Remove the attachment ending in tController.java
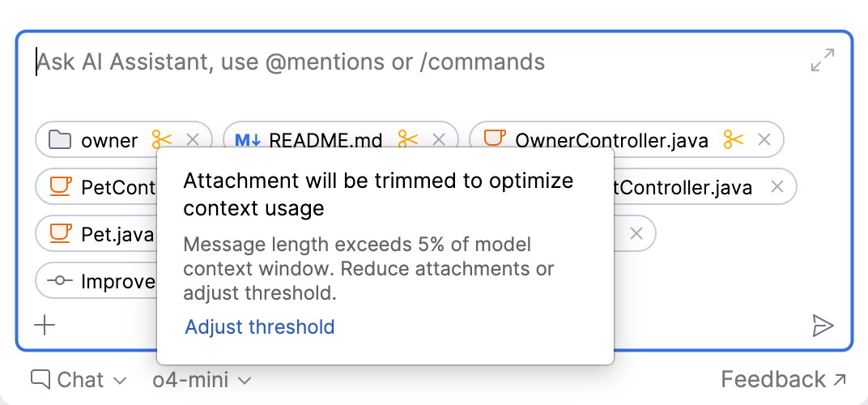The height and width of the screenshot is (405, 868). pos(777,187)
